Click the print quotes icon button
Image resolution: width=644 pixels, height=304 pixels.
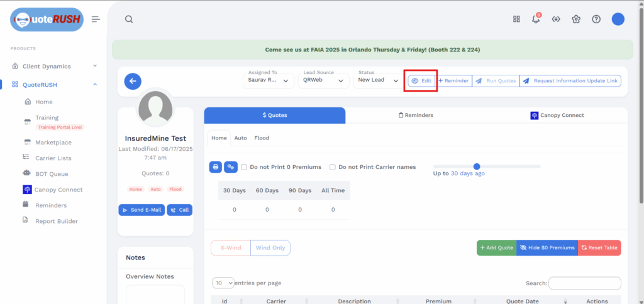click(216, 167)
